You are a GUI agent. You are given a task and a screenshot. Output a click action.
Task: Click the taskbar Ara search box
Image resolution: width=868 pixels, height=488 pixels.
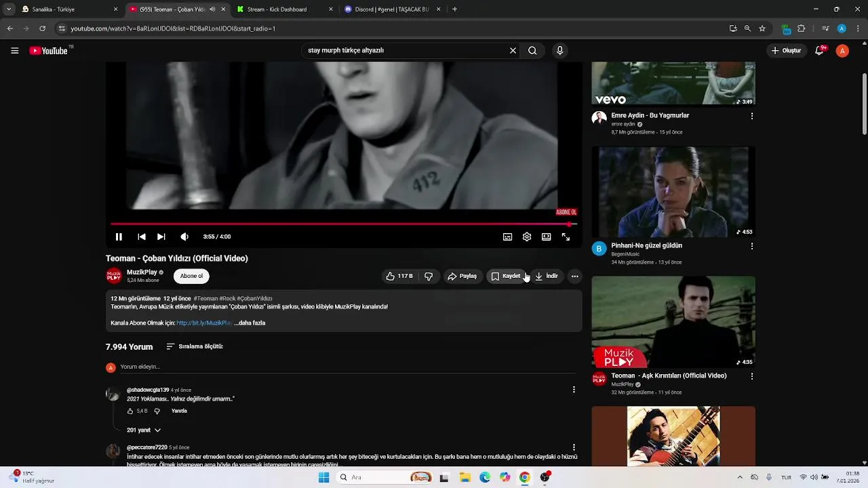384,477
